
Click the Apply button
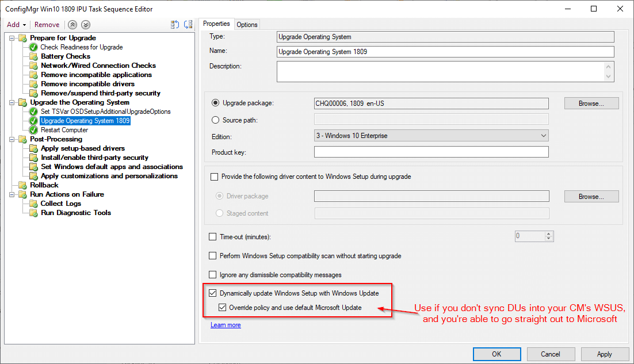click(x=605, y=354)
